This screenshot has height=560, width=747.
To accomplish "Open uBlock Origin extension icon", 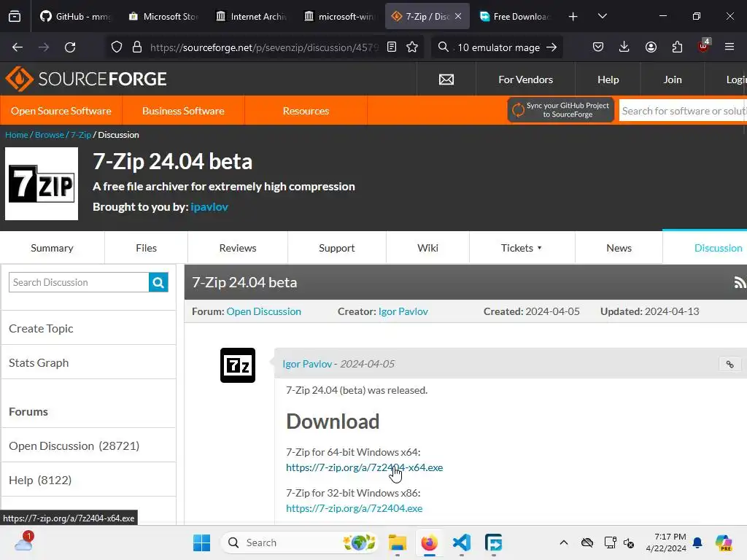I will pyautogui.click(x=704, y=46).
